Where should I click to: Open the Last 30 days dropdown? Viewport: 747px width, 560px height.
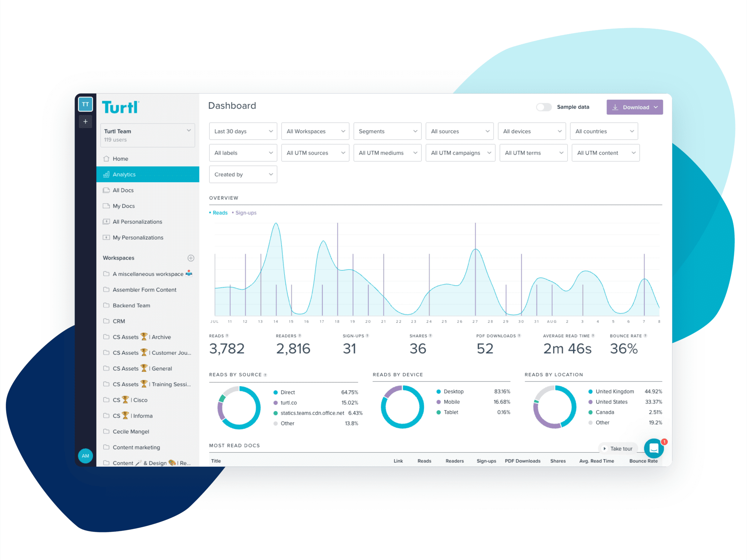coord(243,131)
